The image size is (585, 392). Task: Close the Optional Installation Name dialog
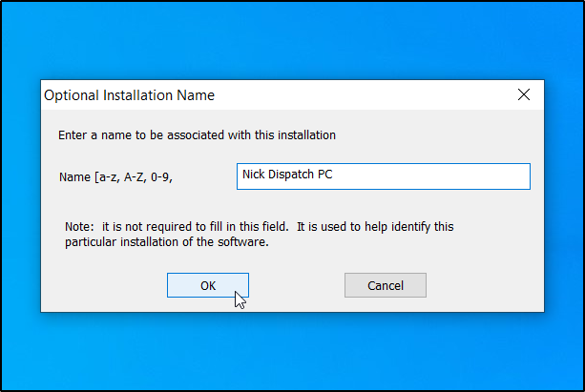click(523, 94)
